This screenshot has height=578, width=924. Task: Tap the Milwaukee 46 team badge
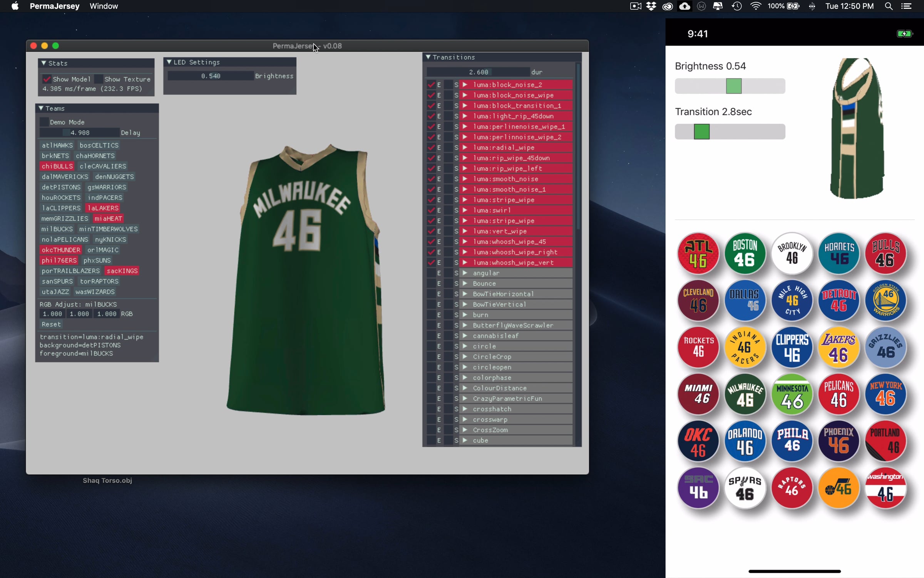point(745,394)
